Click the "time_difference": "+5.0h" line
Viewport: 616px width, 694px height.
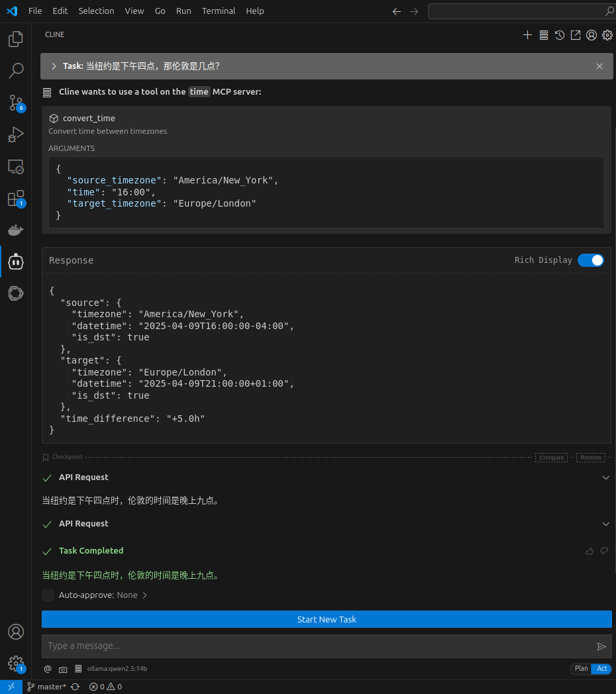[132, 419]
